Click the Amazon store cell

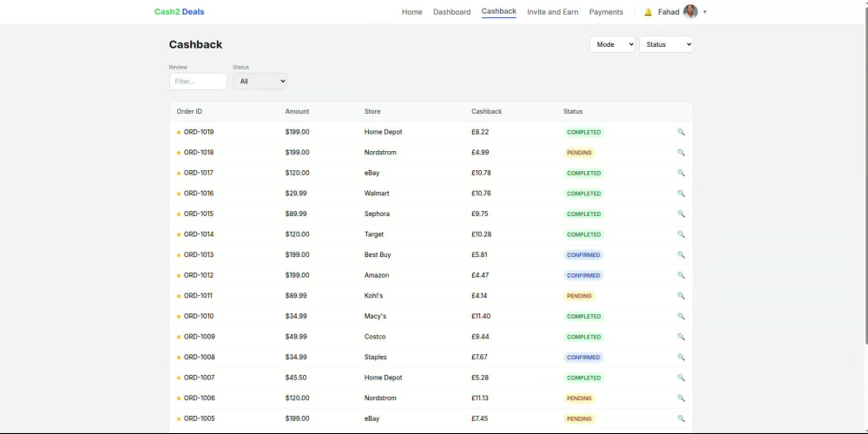pos(377,276)
